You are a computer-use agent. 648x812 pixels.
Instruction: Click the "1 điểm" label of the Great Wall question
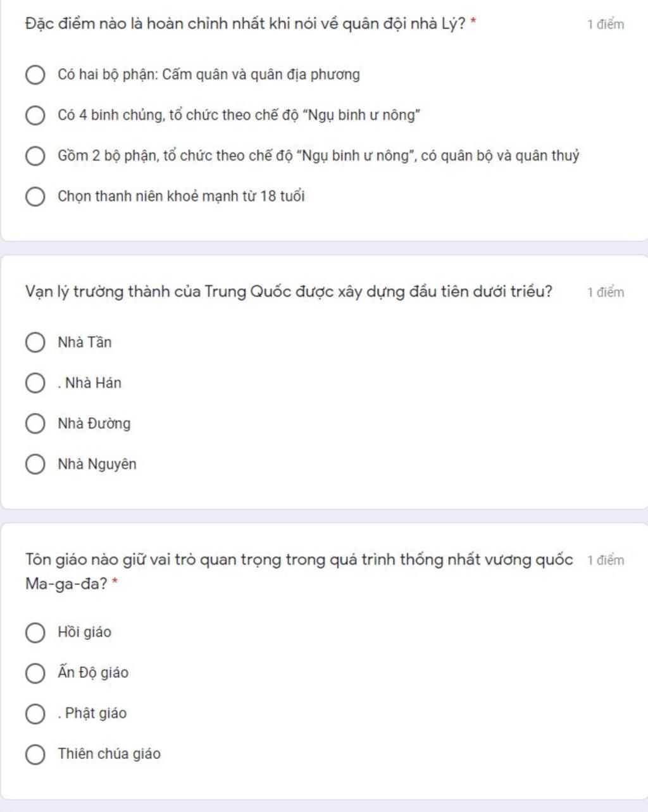tap(606, 292)
